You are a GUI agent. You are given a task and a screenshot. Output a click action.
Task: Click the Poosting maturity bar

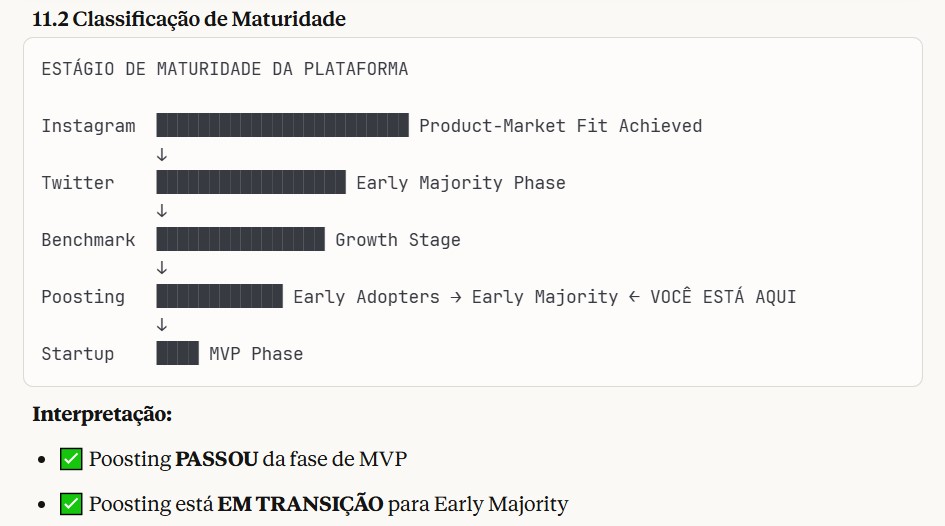[x=219, y=297]
